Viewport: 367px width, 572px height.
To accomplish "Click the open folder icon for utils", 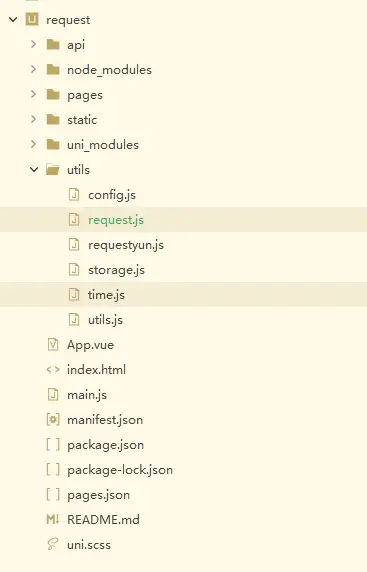I will (53, 170).
